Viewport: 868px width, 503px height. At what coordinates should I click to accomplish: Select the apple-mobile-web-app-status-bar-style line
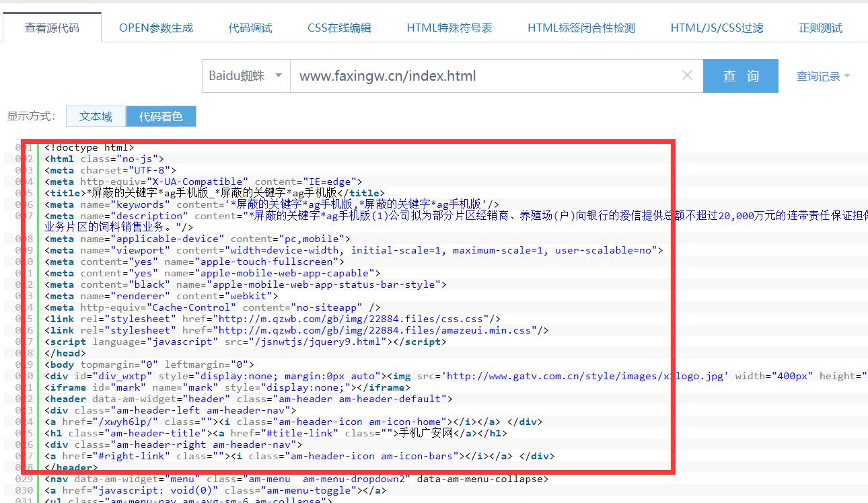tap(246, 284)
